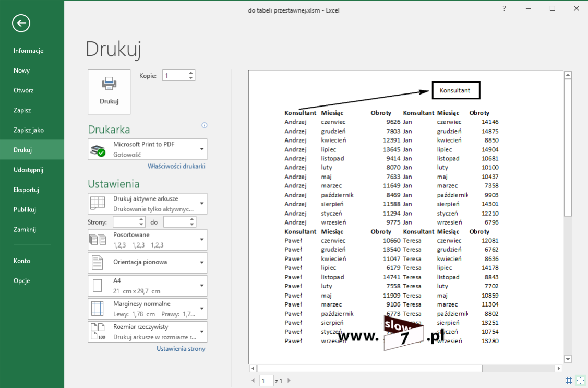
Task: Open Opcje in the sidebar
Action: [x=32, y=280]
